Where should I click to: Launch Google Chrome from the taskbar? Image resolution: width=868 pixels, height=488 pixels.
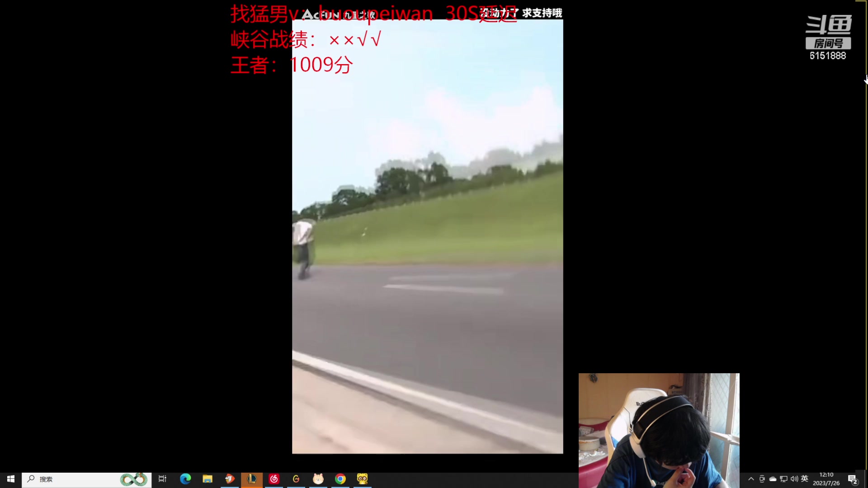pyautogui.click(x=340, y=479)
